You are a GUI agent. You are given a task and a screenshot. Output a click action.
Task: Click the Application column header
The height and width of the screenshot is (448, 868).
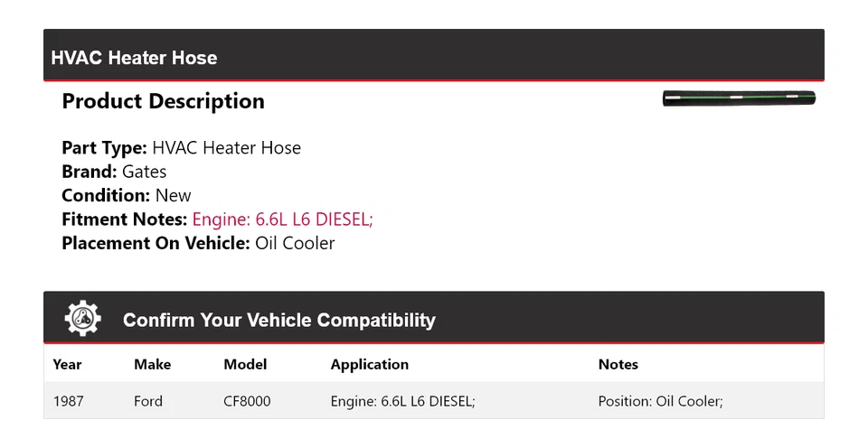click(x=369, y=364)
